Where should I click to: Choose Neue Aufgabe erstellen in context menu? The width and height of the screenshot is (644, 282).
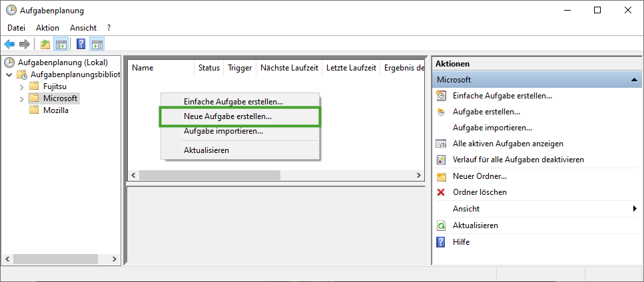pos(240,116)
